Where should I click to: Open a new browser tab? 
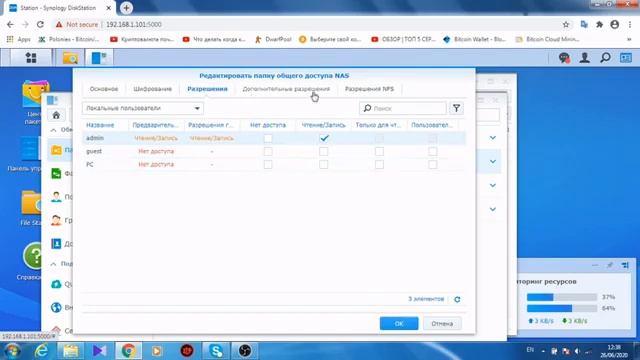tap(126, 8)
